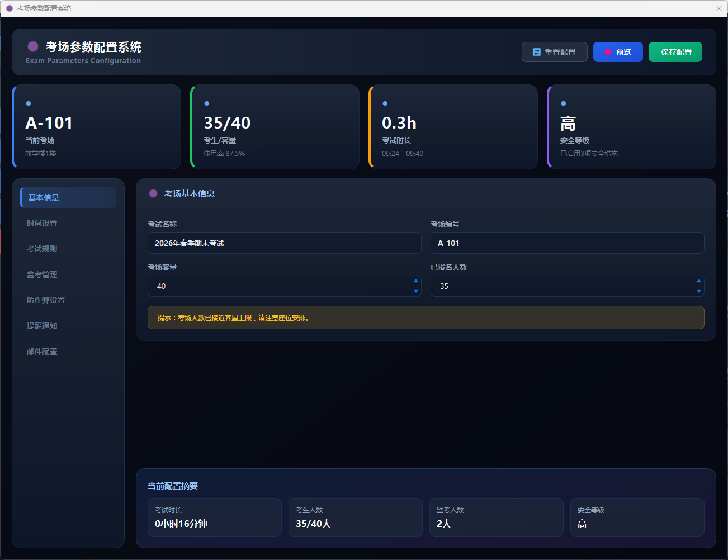Close the 考场参数配置系统 window
Image resolution: width=728 pixels, height=560 pixels.
(718, 8)
